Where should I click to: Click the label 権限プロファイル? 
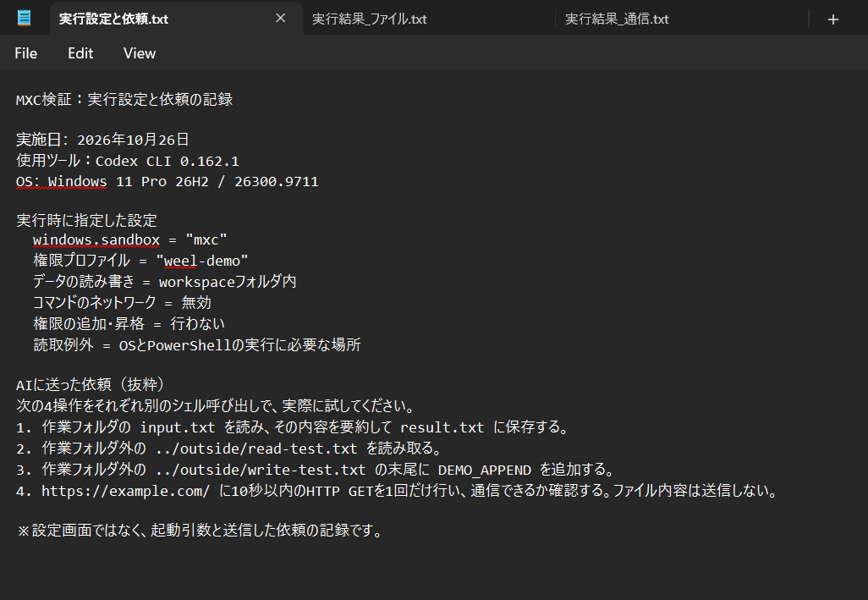point(81,261)
